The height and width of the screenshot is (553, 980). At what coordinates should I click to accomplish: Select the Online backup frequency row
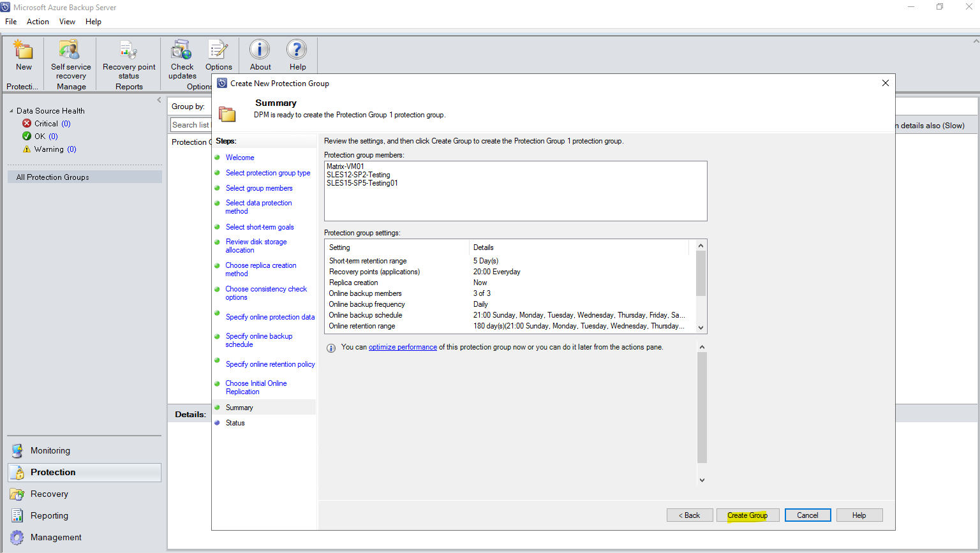pos(510,304)
